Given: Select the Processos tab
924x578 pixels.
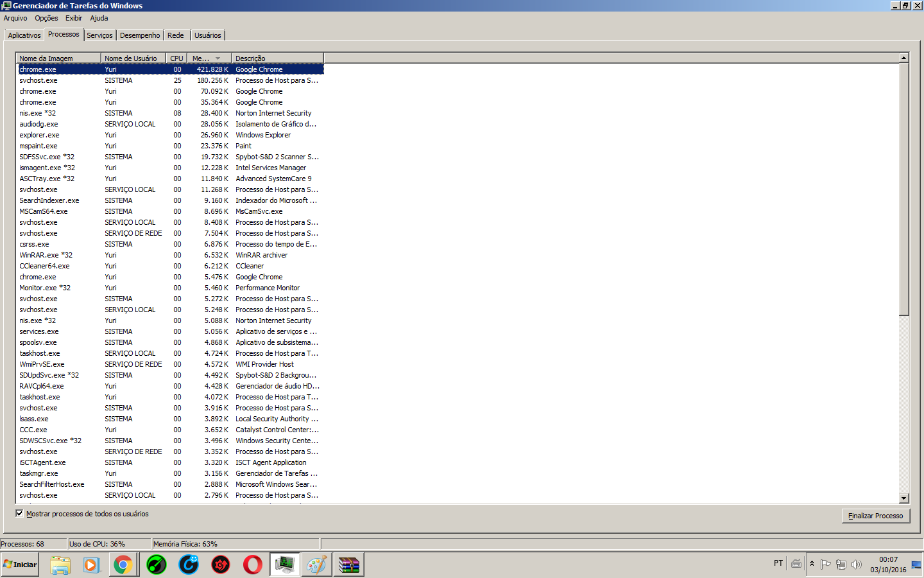Looking at the screenshot, I should coord(64,34).
